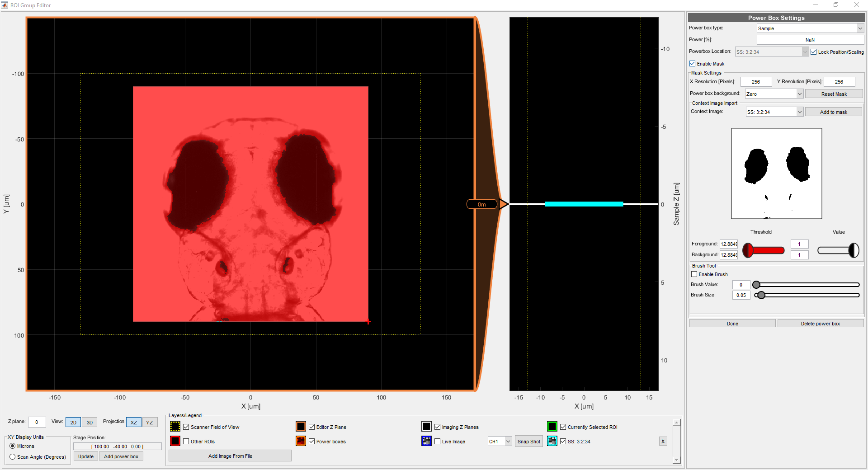This screenshot has width=868, height=470.
Task: Switch view to 3D
Action: pyautogui.click(x=89, y=422)
